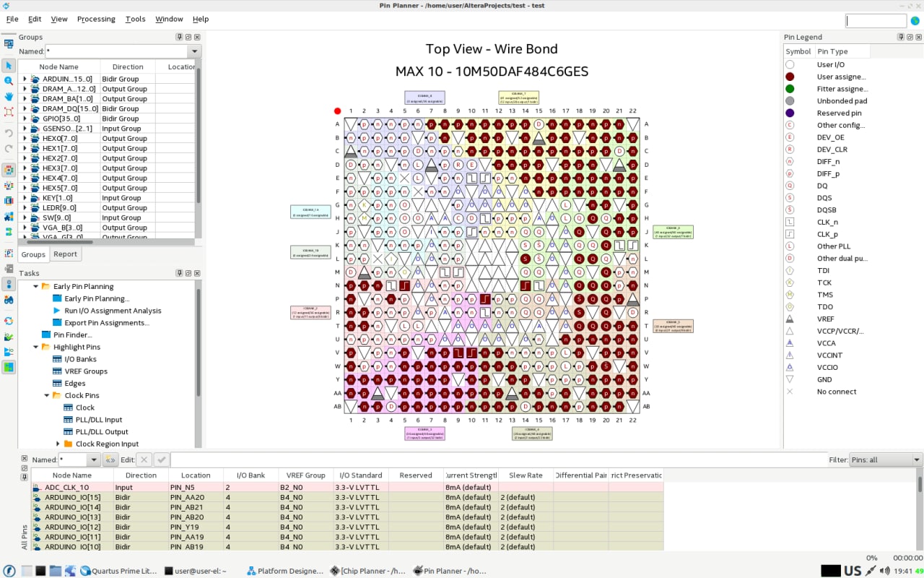The width and height of the screenshot is (924, 578).
Task: Select the ADC_CLK_10 pin row
Action: [347, 487]
